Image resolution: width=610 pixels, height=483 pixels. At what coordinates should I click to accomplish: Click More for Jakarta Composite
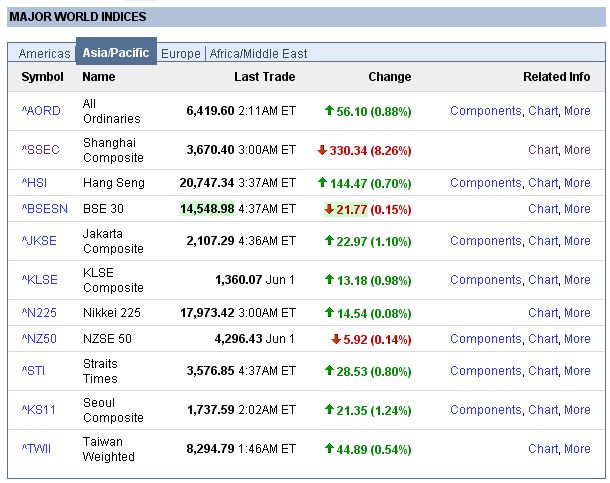[577, 241]
